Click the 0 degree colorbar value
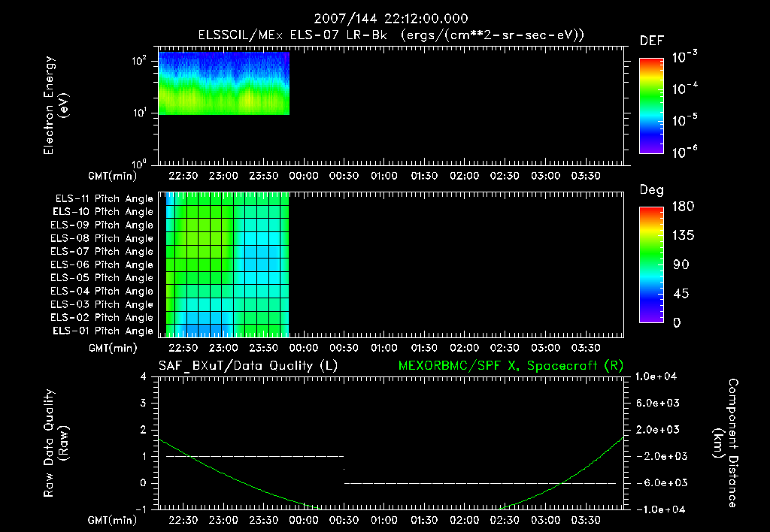This screenshot has width=770, height=532. (678, 322)
